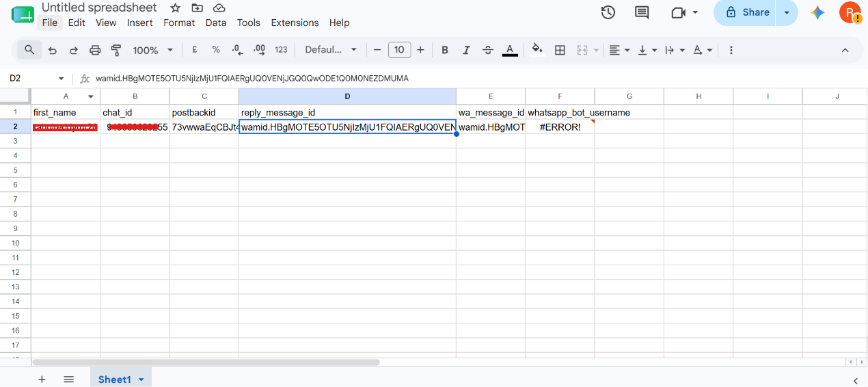The height and width of the screenshot is (387, 868).
Task: Increase font size plus button
Action: 420,50
